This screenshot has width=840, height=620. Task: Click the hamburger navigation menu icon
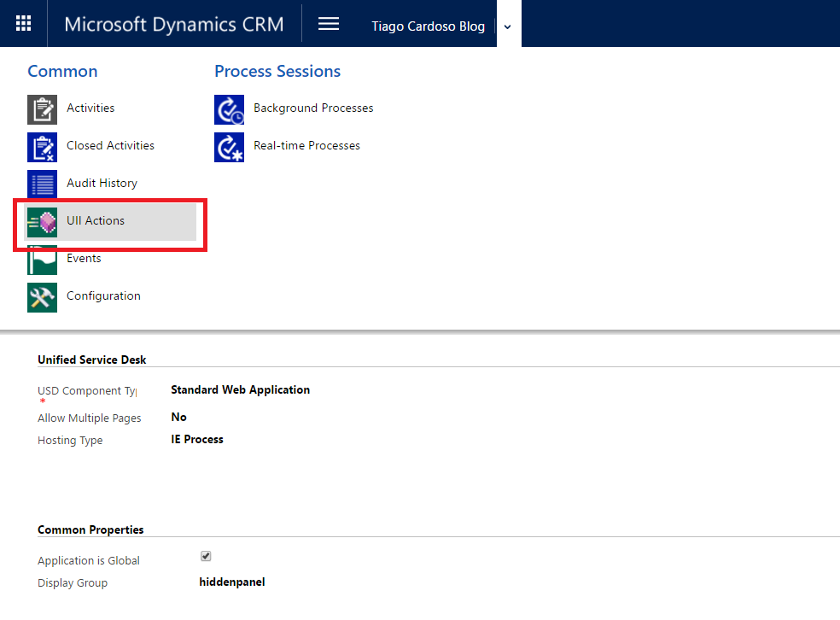point(329,24)
